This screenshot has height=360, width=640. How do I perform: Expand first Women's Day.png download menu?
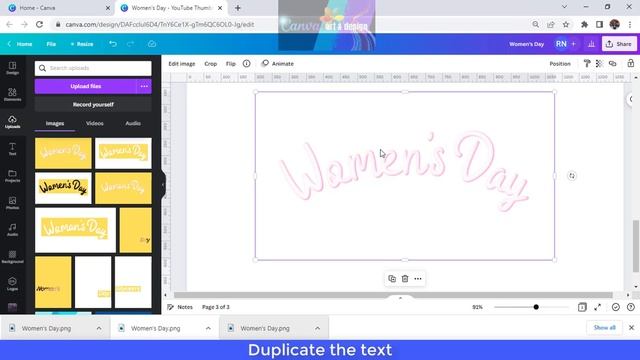pos(99,328)
